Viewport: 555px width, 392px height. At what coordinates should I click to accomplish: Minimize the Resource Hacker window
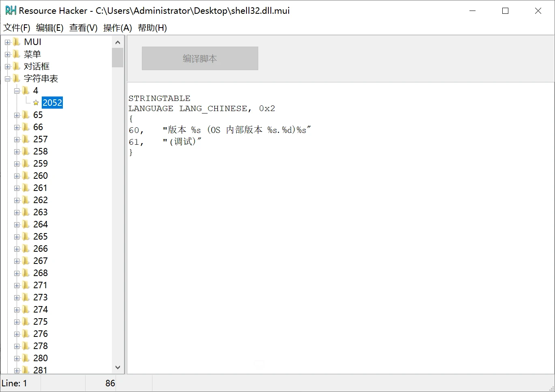click(472, 11)
